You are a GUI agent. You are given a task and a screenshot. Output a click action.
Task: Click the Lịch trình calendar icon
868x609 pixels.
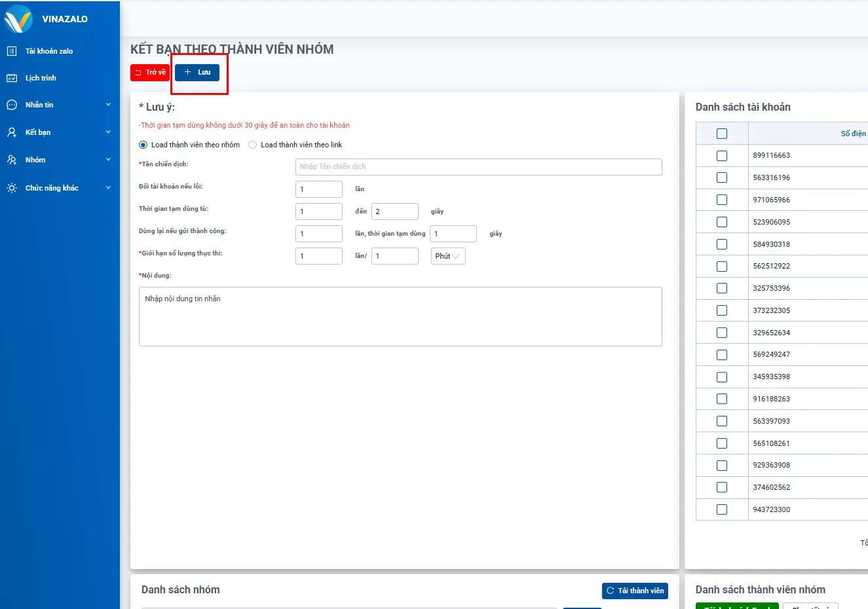click(x=12, y=78)
